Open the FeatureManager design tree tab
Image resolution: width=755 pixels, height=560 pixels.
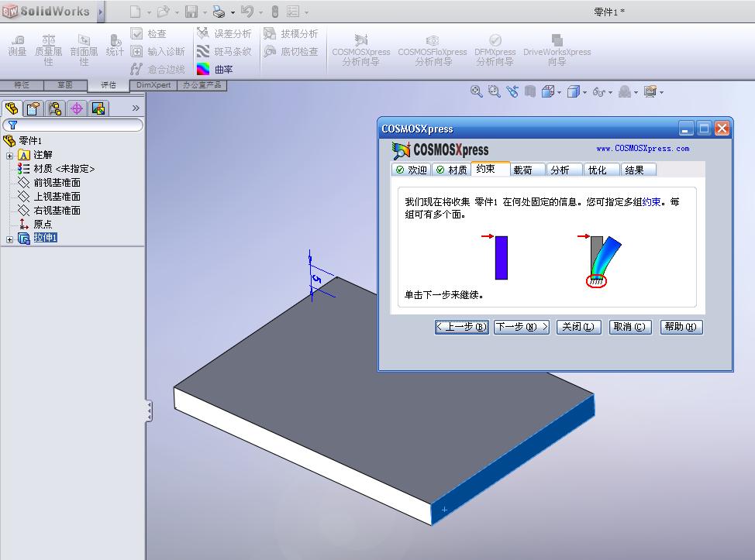(12, 108)
